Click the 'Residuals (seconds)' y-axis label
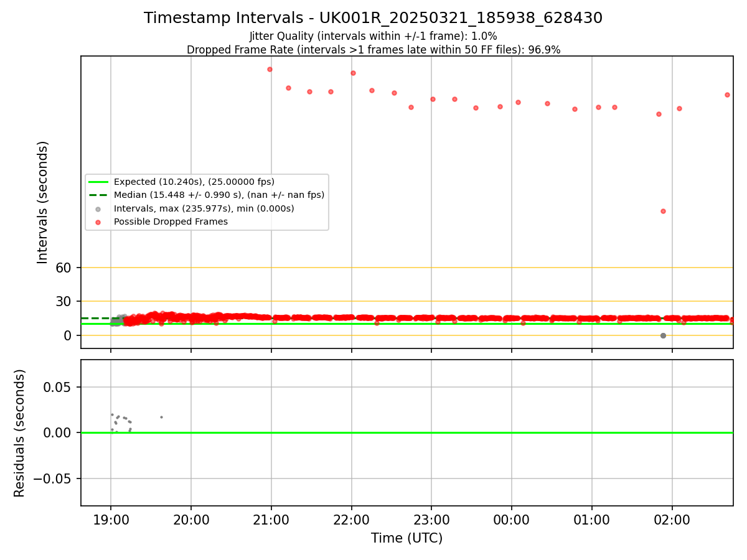The width and height of the screenshot is (747, 560). [20, 433]
